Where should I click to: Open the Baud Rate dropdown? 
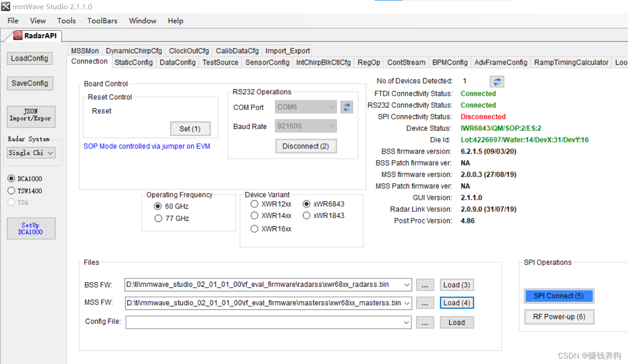306,126
